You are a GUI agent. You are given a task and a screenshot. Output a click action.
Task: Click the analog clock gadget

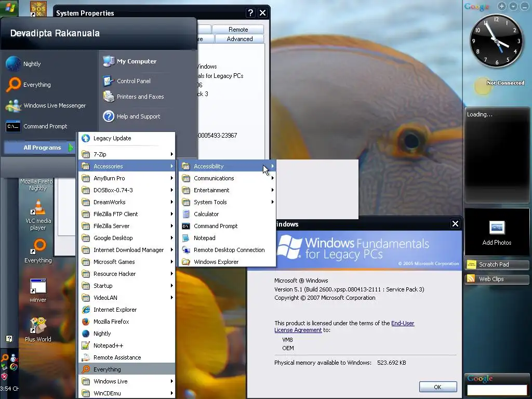pyautogui.click(x=496, y=42)
